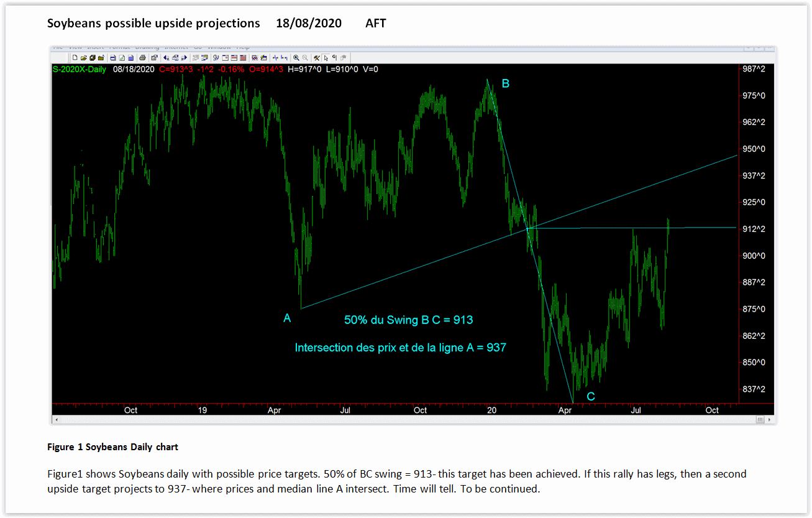Select the '50% du Swing B C = 913' annotation
Image resolution: width=812 pixels, height=518 pixels.
coord(408,320)
